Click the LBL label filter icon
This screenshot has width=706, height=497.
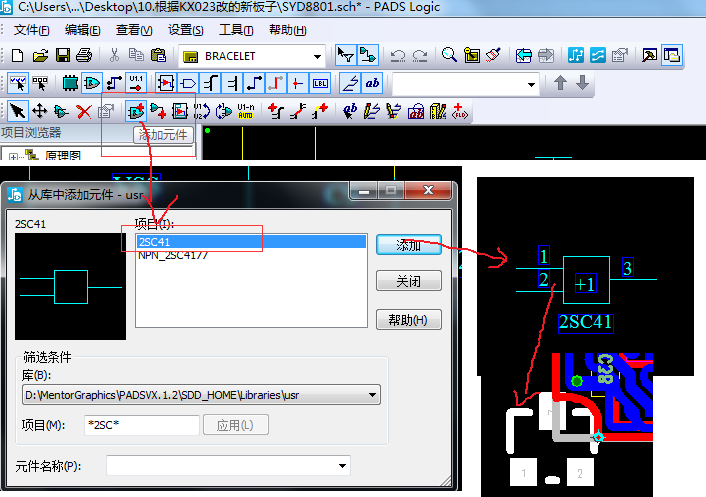click(320, 84)
